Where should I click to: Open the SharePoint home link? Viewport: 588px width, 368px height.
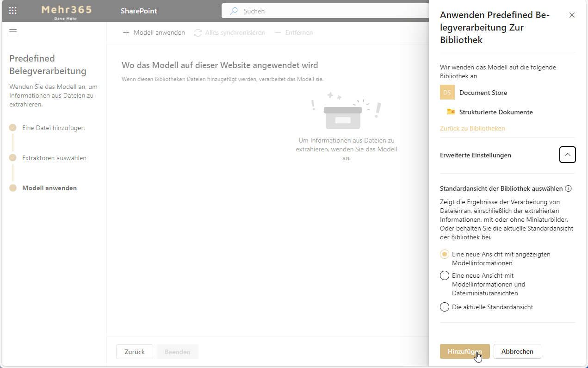pyautogui.click(x=139, y=11)
